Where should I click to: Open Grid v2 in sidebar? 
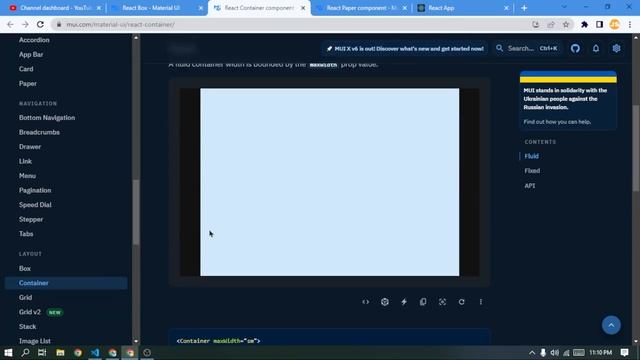click(x=30, y=312)
